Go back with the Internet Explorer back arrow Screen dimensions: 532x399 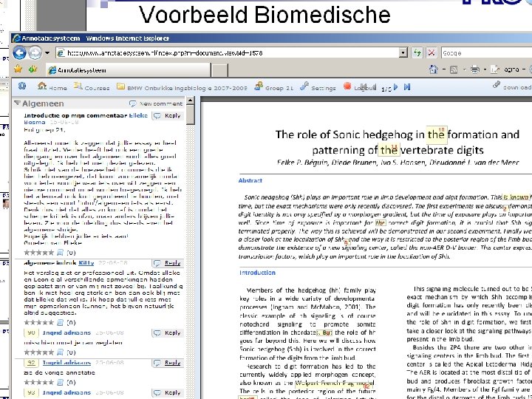pyautogui.click(x=20, y=53)
